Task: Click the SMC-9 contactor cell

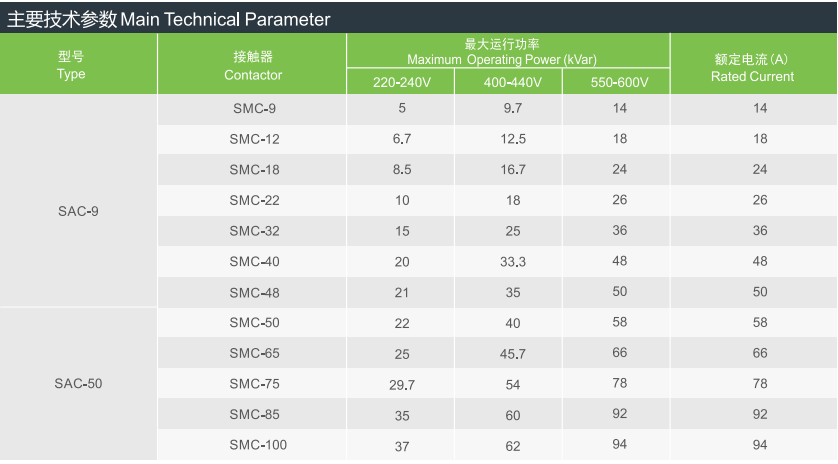Action: (x=253, y=108)
